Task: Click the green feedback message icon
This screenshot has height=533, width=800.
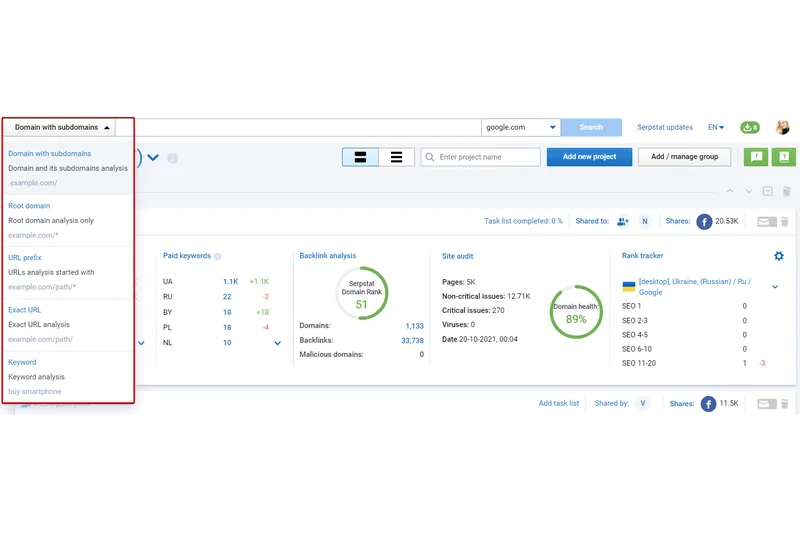Action: (x=757, y=157)
